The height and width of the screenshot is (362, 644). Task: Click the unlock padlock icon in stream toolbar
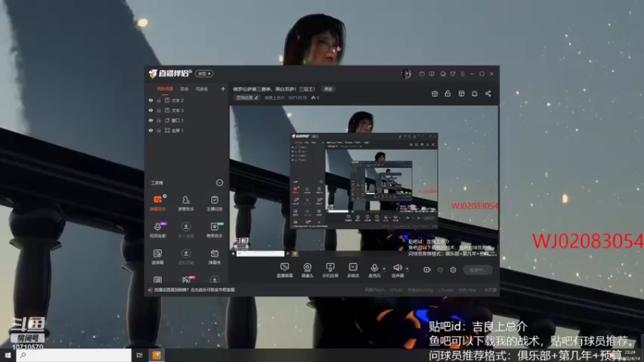point(448,93)
